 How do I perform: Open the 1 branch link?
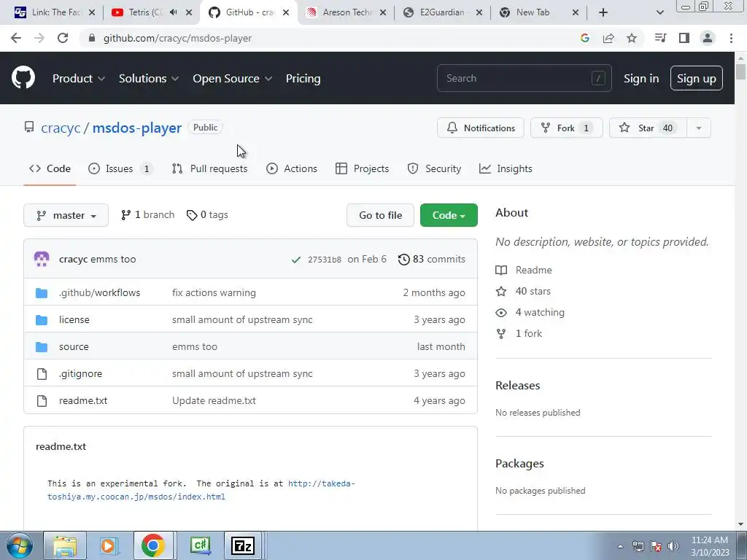pyautogui.click(x=147, y=215)
